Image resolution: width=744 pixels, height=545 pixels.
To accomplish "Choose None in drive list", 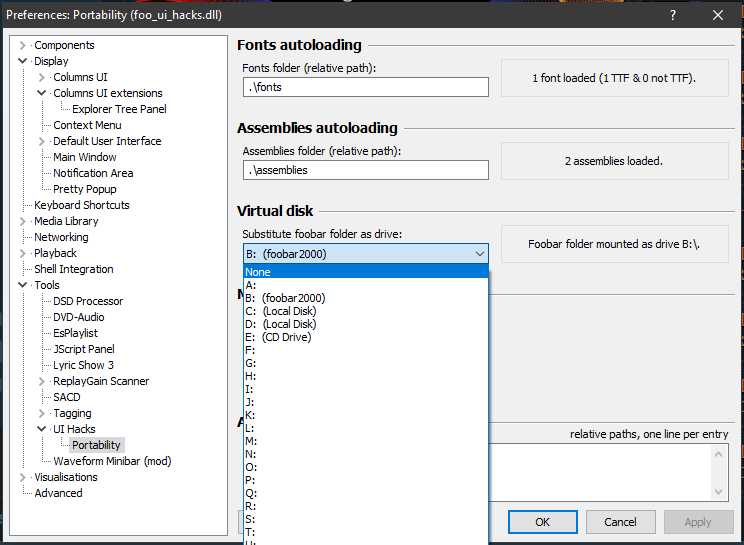I will point(366,272).
